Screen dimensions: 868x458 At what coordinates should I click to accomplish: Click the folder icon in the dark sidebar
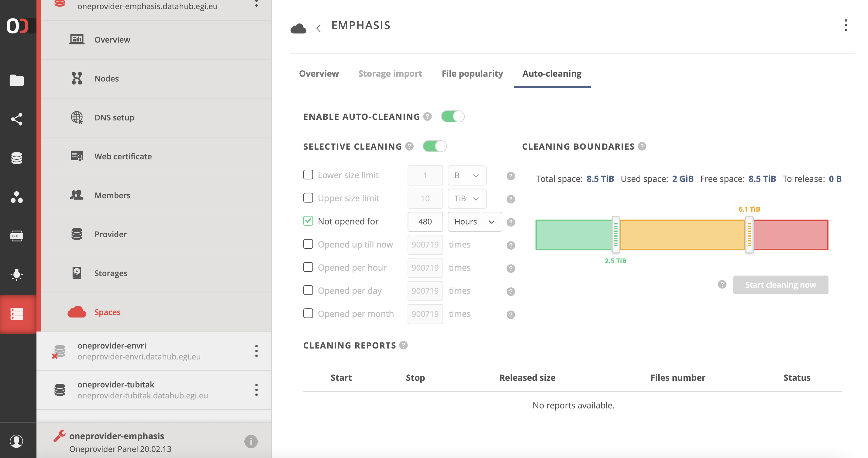tap(17, 80)
